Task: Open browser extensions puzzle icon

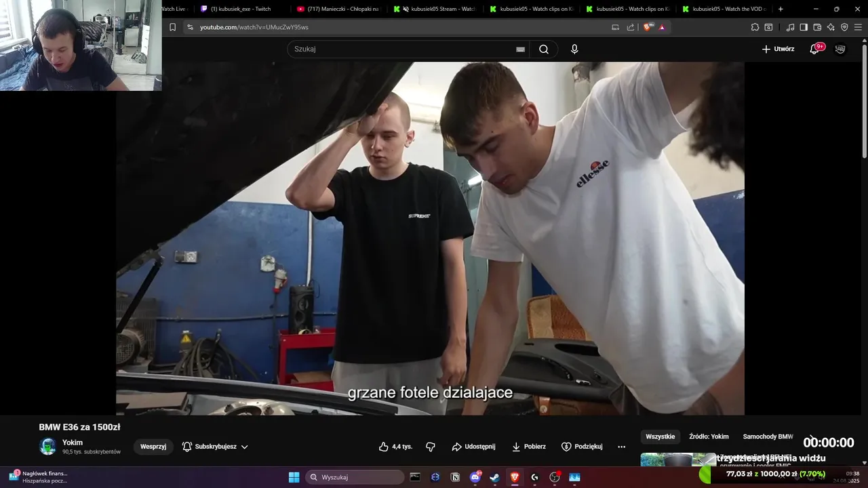Action: (755, 27)
